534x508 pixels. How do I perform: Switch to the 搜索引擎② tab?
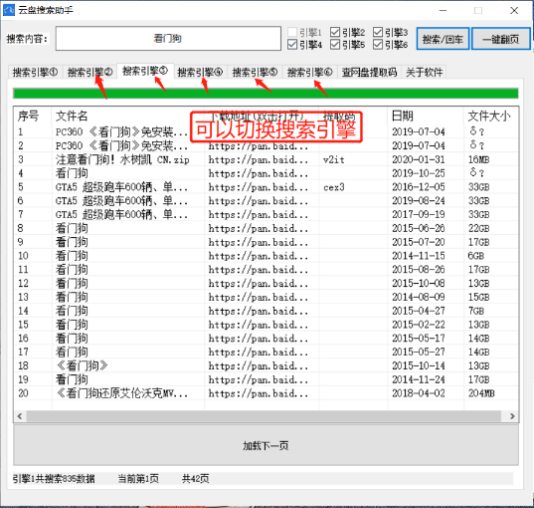click(x=90, y=72)
